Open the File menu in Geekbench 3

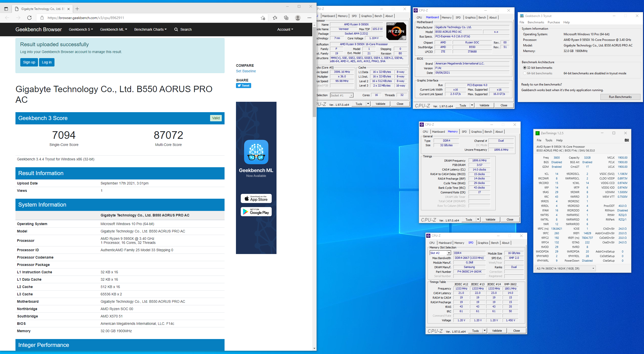pyautogui.click(x=522, y=22)
